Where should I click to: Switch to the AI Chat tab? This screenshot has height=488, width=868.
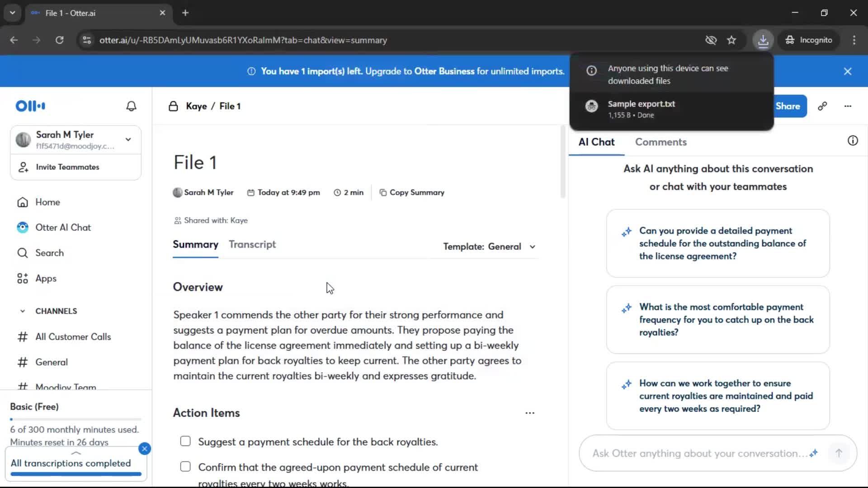click(x=596, y=142)
